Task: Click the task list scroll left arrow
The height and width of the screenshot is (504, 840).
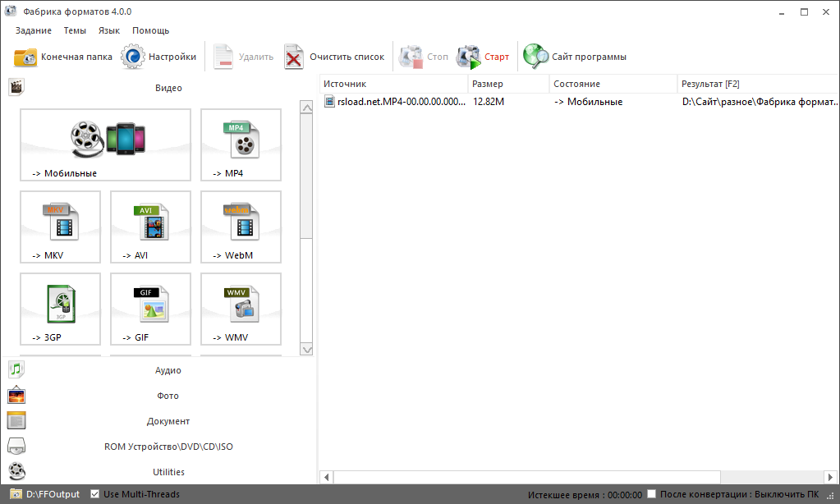Action: [326, 477]
